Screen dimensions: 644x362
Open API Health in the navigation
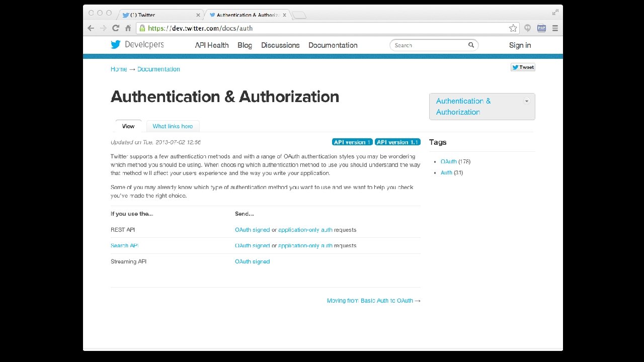coord(212,45)
